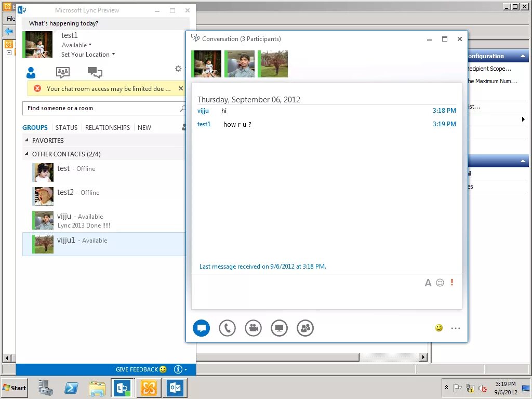Collapse the FAVORITES group

[27, 140]
